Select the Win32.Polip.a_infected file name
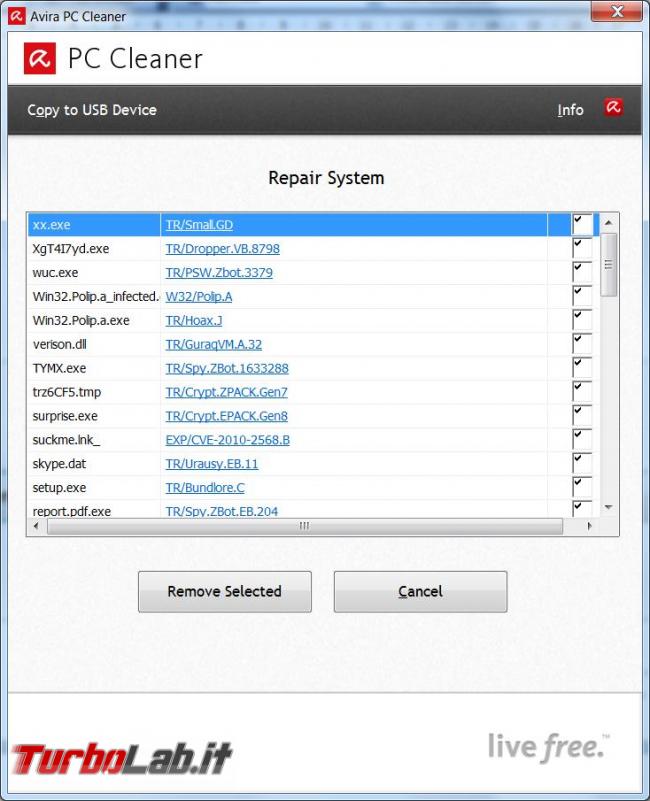Viewport: 650px width, 801px height. click(96, 297)
